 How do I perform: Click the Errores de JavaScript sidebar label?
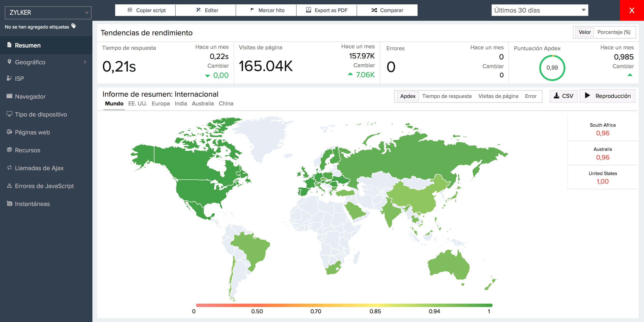(44, 186)
